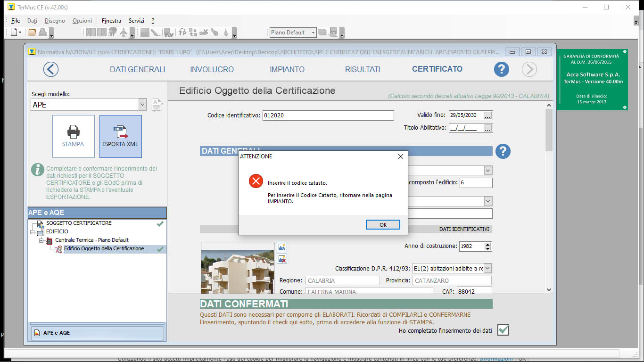Click the new document toolbar icon
Screen dimensions: 644x362
pyautogui.click(x=14, y=33)
